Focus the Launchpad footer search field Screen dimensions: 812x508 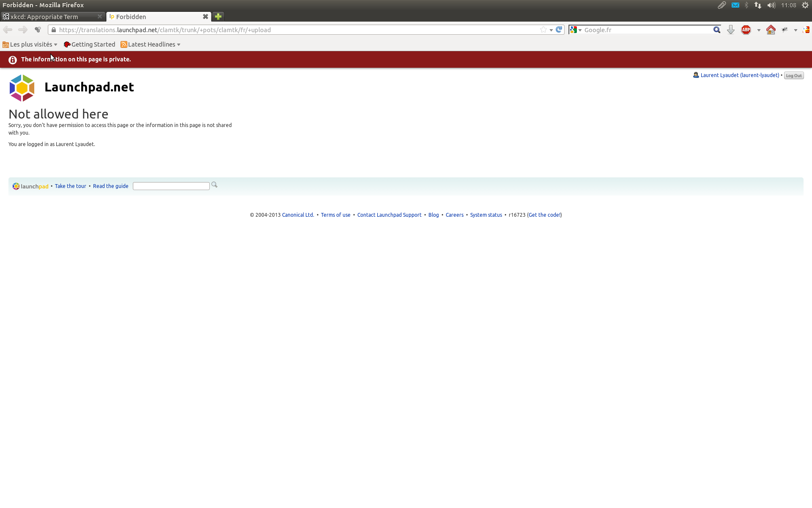171,186
